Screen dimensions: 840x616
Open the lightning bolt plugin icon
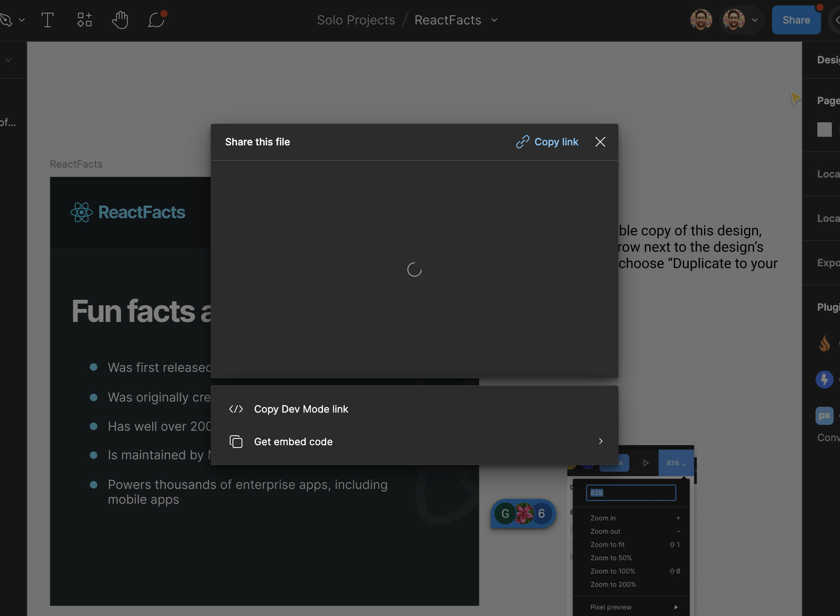tap(825, 380)
